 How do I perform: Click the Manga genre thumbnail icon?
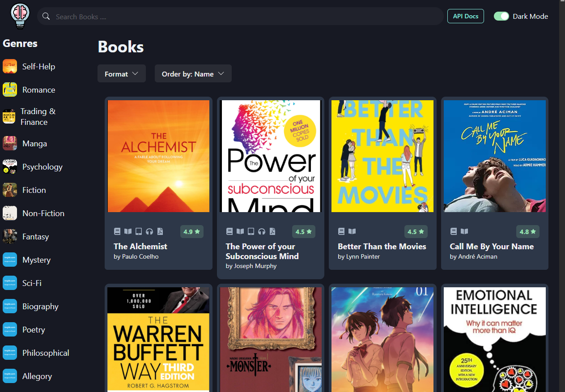pos(9,143)
